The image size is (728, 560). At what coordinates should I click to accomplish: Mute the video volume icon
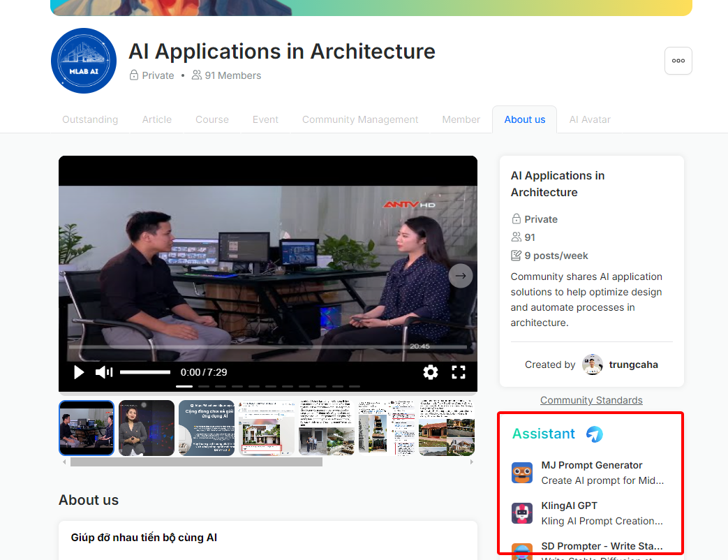click(x=104, y=372)
